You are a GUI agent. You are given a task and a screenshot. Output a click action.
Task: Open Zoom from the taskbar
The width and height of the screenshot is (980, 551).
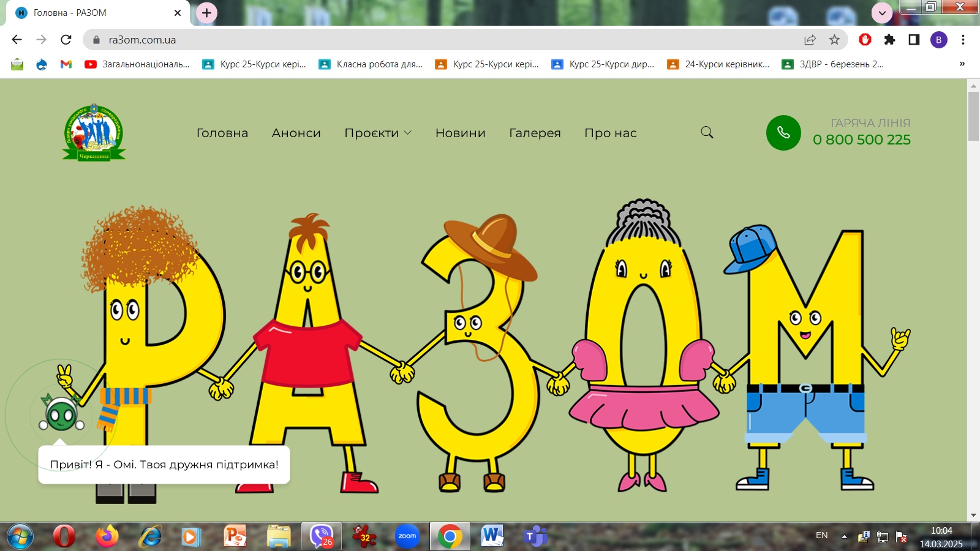coord(407,536)
